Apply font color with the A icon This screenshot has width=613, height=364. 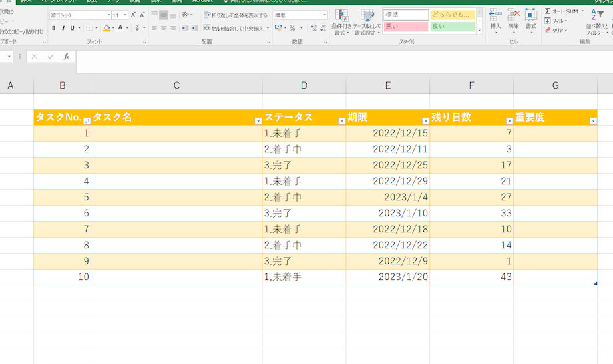[120, 28]
